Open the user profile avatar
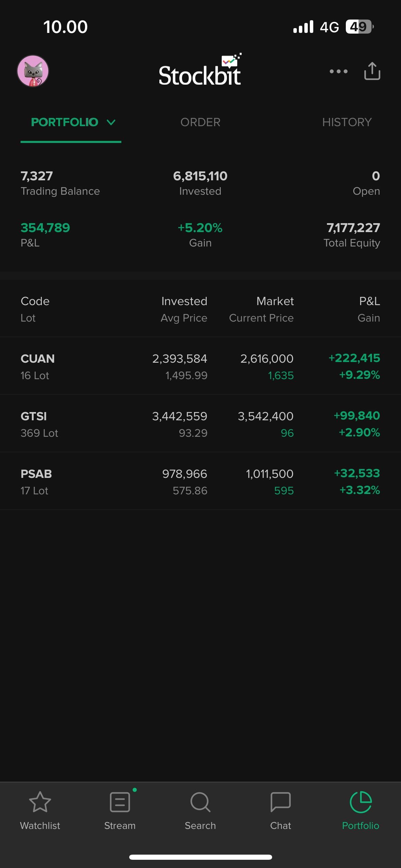The height and width of the screenshot is (868, 401). [33, 71]
